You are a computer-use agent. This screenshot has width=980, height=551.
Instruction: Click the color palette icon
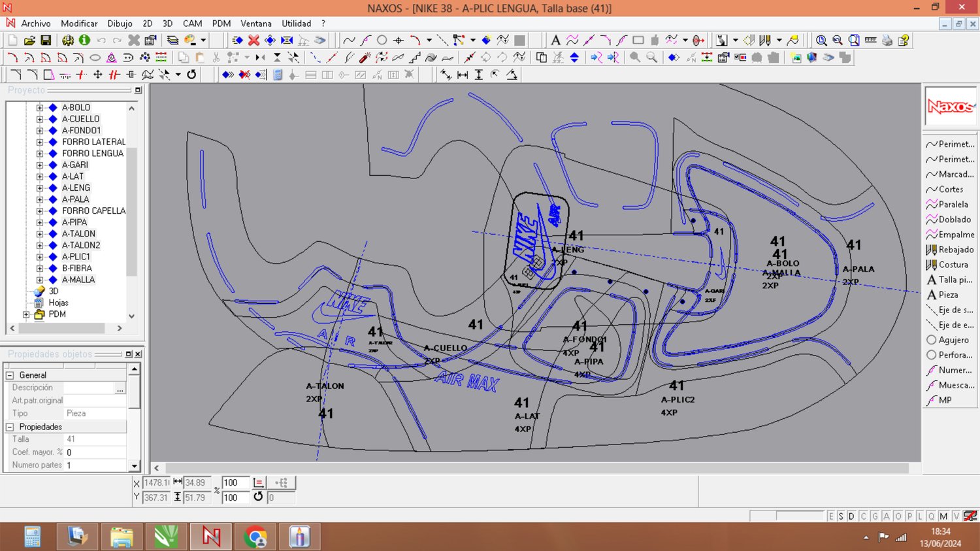[190, 41]
